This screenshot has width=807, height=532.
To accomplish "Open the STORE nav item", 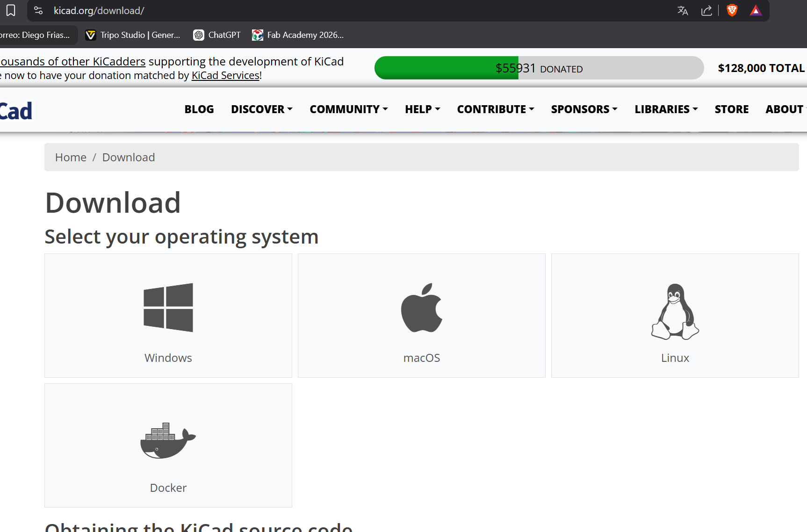I will (732, 109).
